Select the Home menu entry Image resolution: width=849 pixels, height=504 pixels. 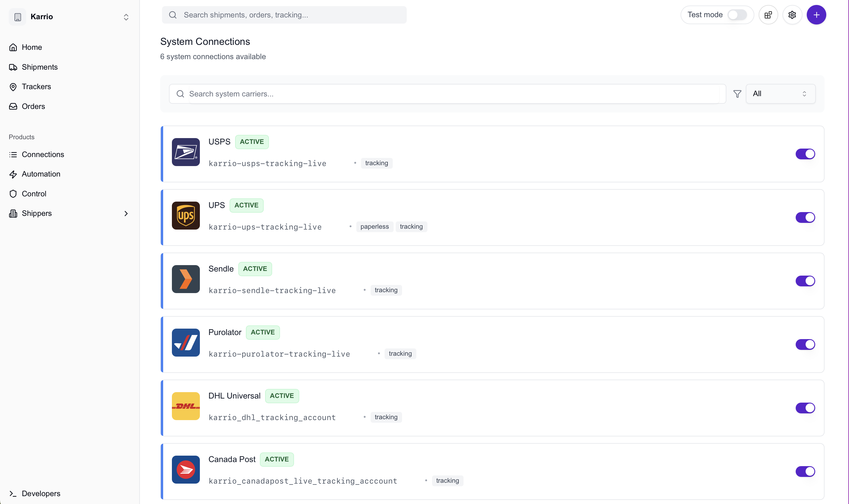point(31,47)
